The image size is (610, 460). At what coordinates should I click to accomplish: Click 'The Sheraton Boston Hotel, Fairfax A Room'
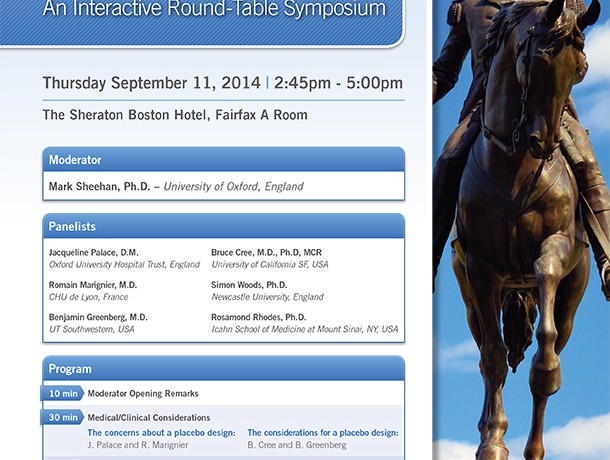(175, 115)
